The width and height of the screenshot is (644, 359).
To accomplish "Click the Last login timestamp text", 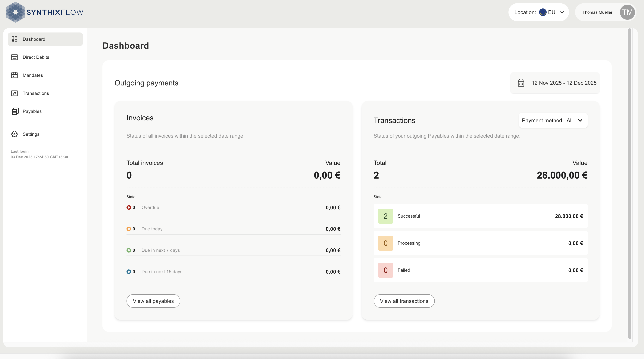I will coord(39,157).
